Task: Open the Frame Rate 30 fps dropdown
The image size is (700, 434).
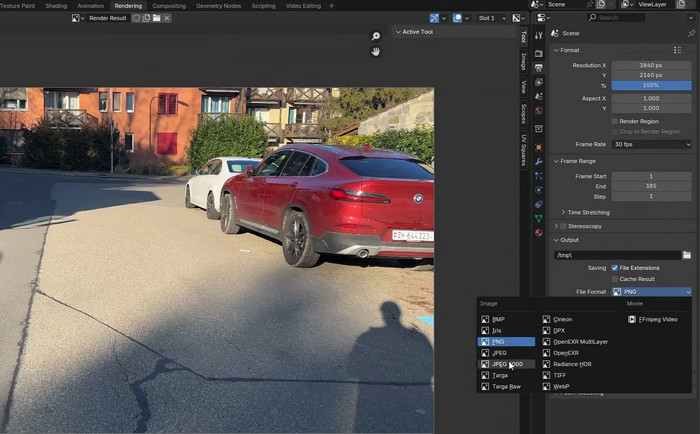Action: point(652,144)
